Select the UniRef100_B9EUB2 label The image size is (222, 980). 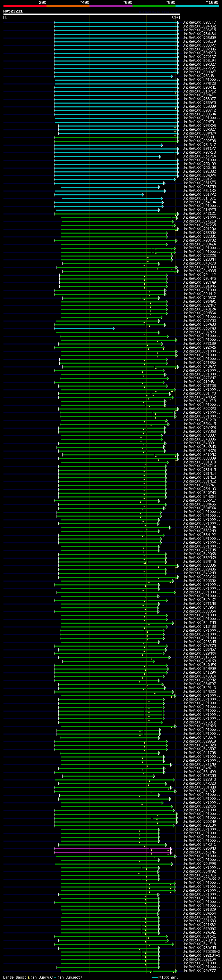pos(199,171)
